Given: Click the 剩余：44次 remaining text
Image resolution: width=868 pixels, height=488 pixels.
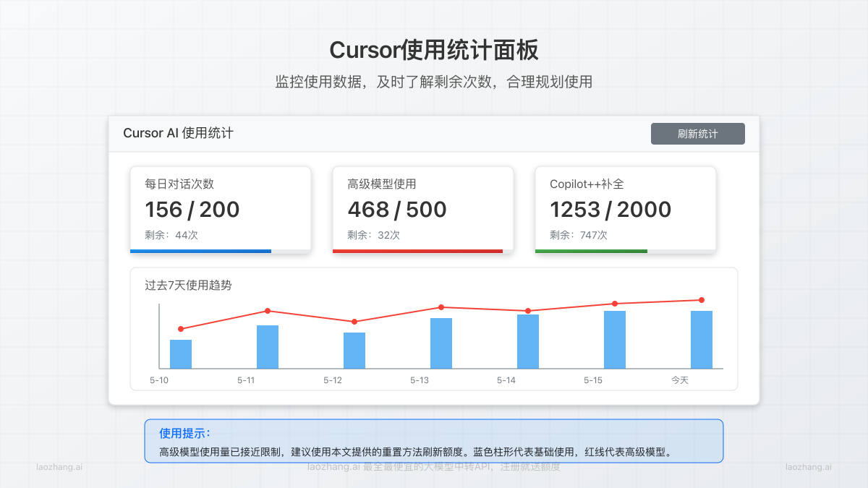Looking at the screenshot, I should [171, 235].
